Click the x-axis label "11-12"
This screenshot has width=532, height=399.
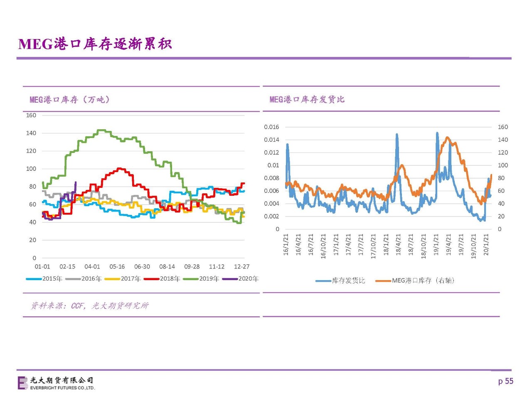pyautogui.click(x=217, y=266)
